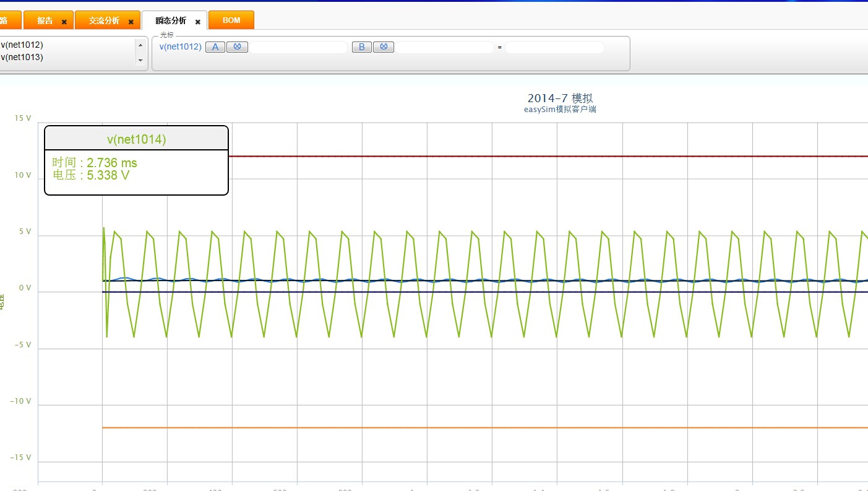Click the 电压 : 5.338 V readout
The width and height of the screenshot is (868, 491).
[x=91, y=175]
